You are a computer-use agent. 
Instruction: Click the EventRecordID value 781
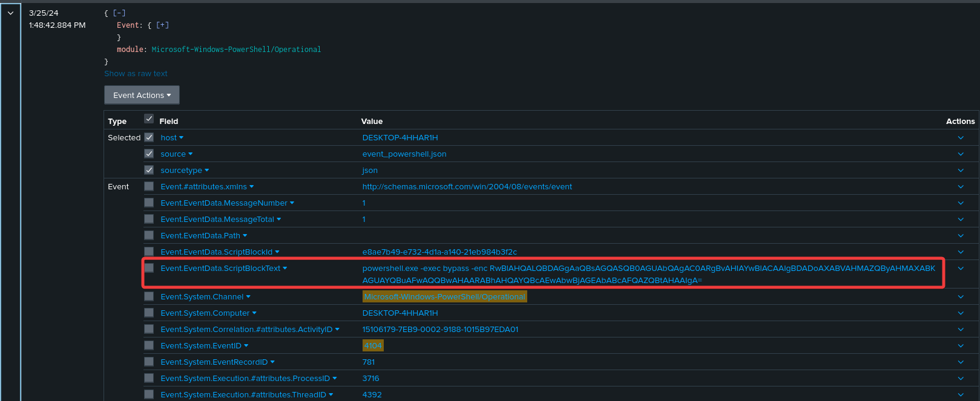pyautogui.click(x=369, y=362)
